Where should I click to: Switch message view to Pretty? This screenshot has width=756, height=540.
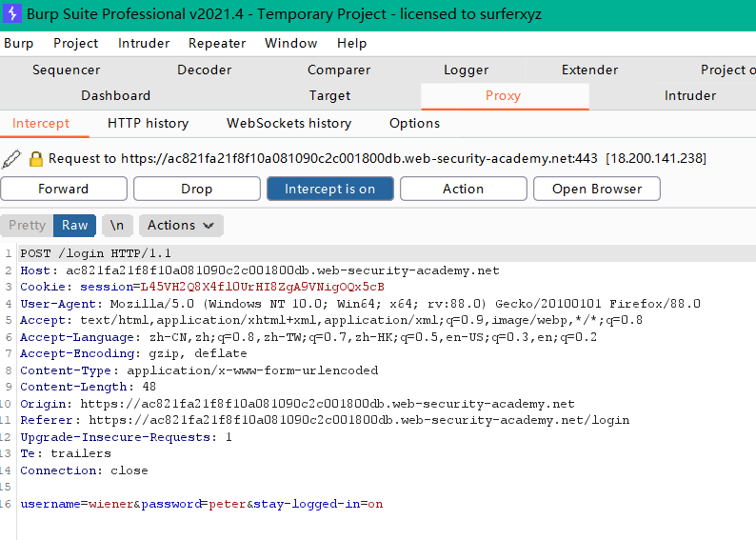point(27,225)
